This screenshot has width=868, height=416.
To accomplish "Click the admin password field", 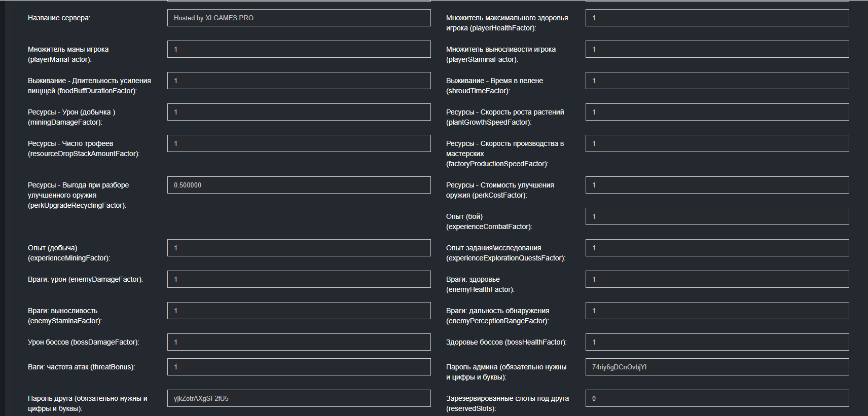I will click(x=717, y=367).
